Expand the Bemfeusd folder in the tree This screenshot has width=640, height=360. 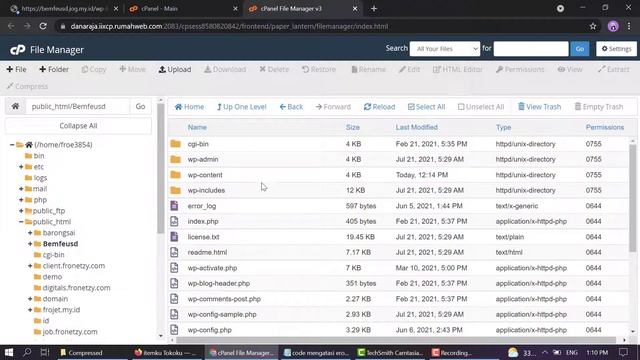click(x=30, y=244)
